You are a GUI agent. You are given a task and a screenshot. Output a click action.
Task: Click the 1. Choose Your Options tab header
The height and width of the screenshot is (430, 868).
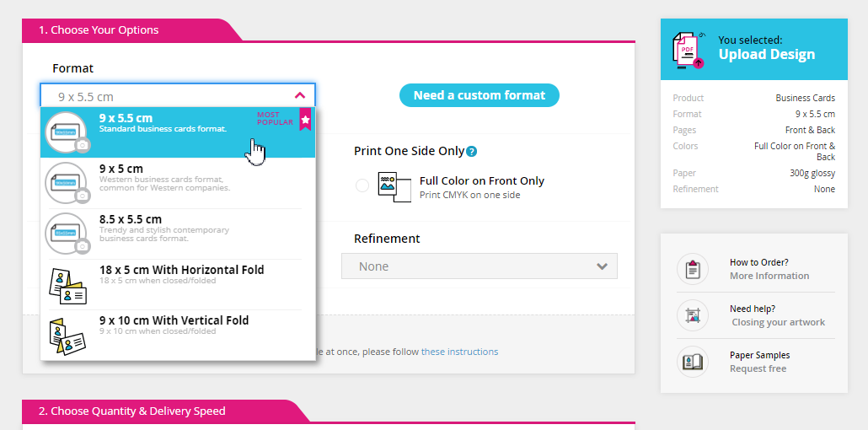[x=99, y=30]
